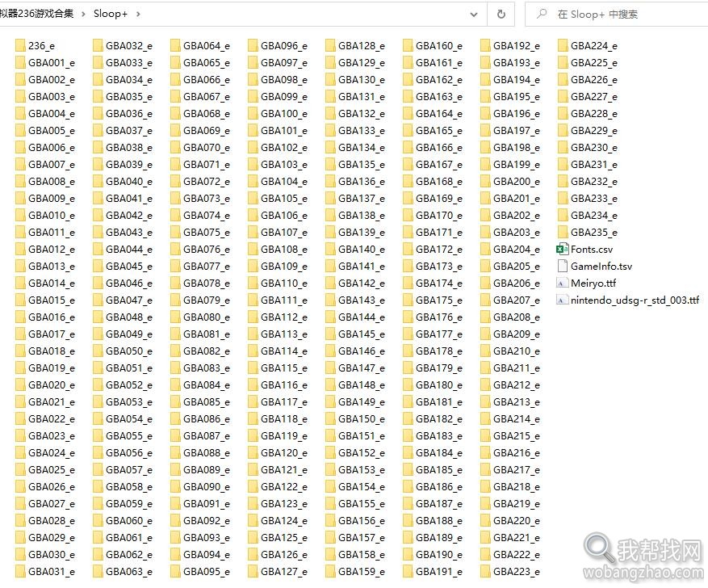
Task: Select the GBA095_e folder icon
Action: pyautogui.click(x=176, y=571)
